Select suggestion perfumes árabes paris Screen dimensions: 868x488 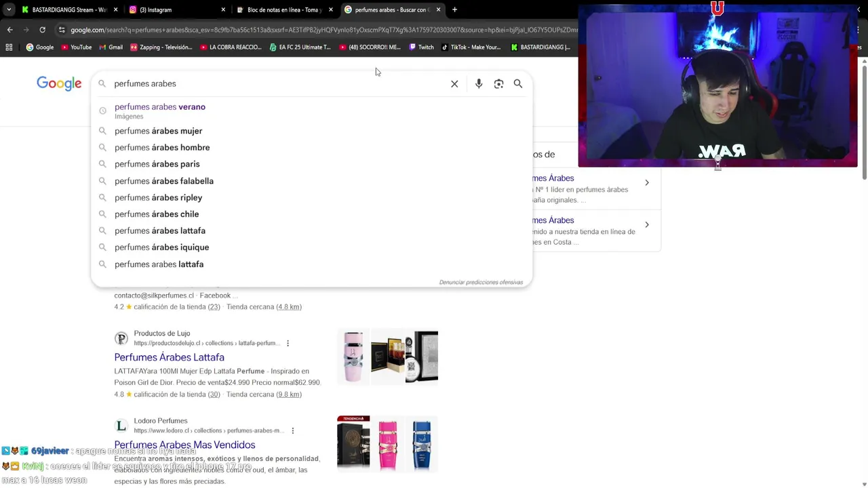[311, 164]
